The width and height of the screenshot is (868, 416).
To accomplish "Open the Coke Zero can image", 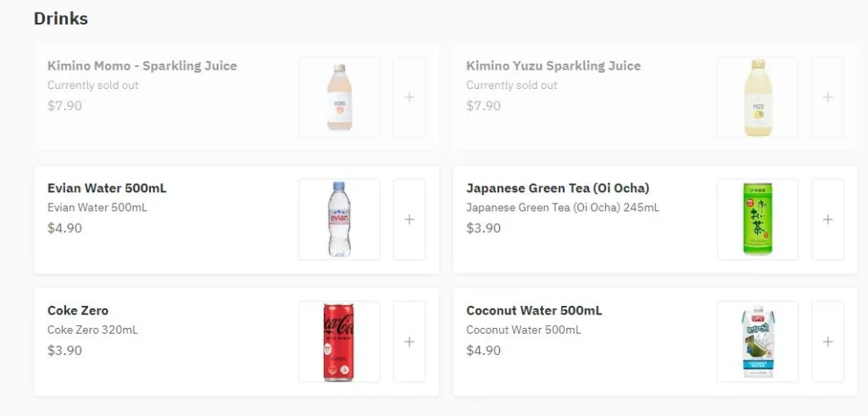I will 339,341.
